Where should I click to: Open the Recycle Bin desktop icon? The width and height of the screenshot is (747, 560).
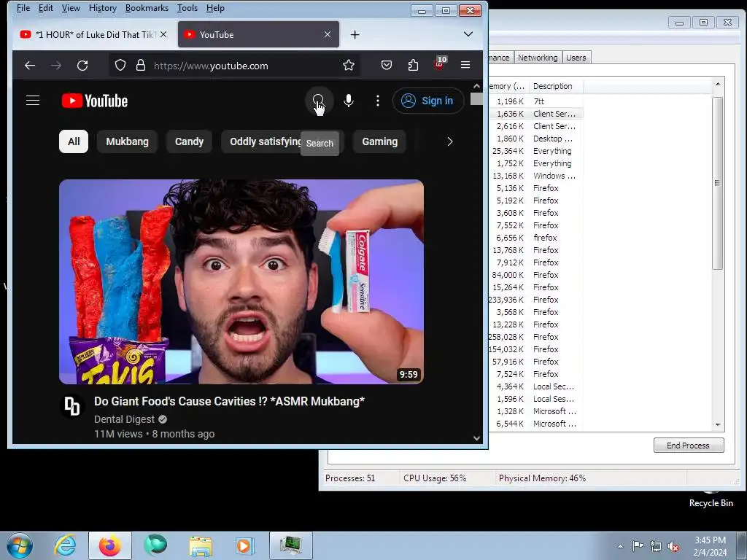(x=711, y=499)
